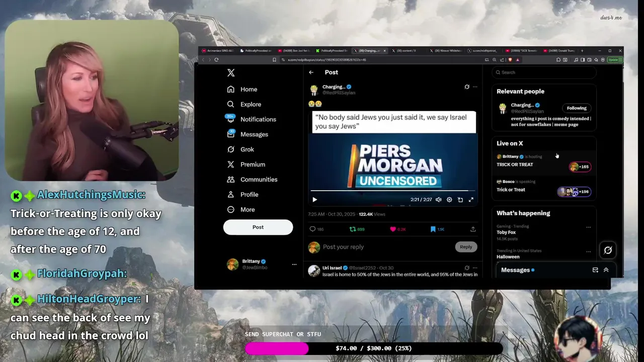Viewport: 644px width, 362px height.
Task: Click the white Post button in sidebar
Action: click(258, 227)
